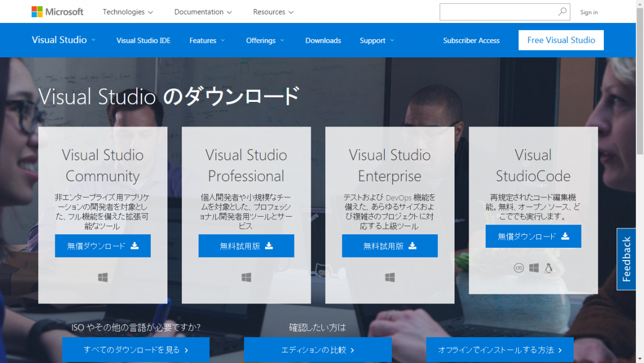
Task: Expand the Offerings menu
Action: 265,40
